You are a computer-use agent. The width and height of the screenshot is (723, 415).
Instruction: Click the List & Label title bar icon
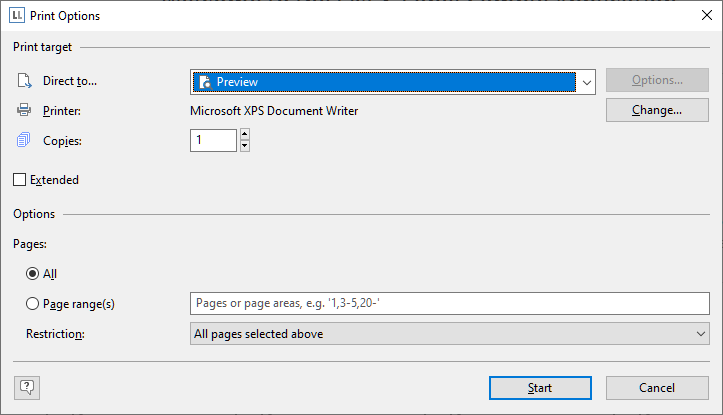click(17, 15)
